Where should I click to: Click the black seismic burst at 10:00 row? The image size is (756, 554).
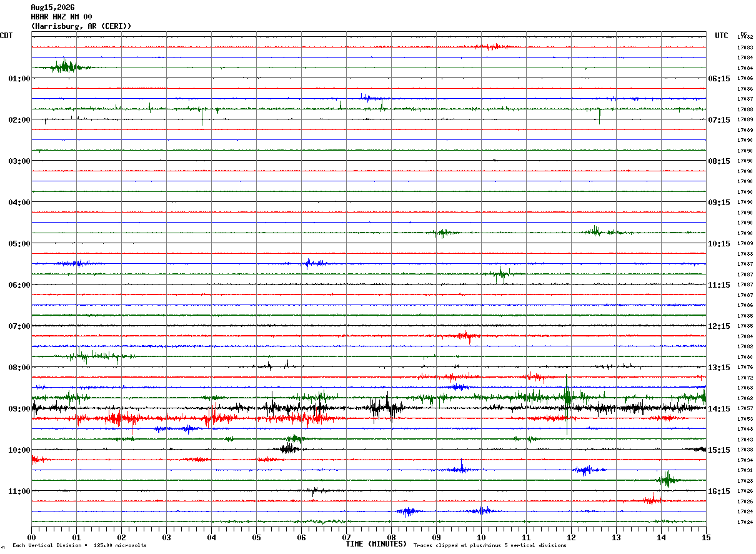point(289,449)
